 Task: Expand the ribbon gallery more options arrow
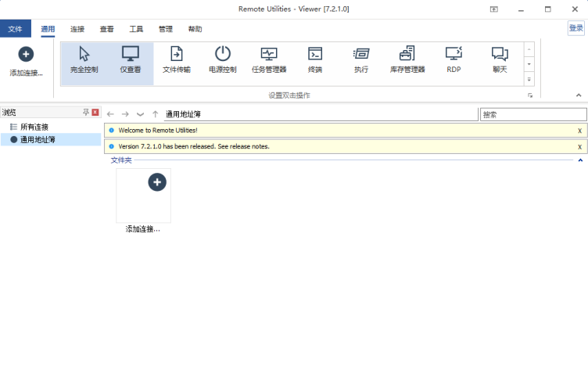[x=529, y=80]
